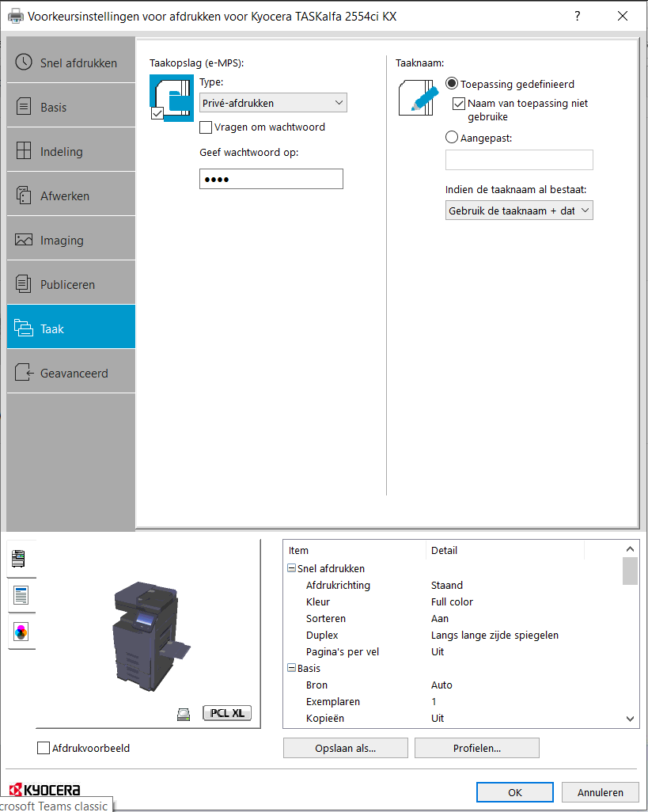The width and height of the screenshot is (648, 812).
Task: Click the settings list scrollbar thumb
Action: click(x=630, y=571)
